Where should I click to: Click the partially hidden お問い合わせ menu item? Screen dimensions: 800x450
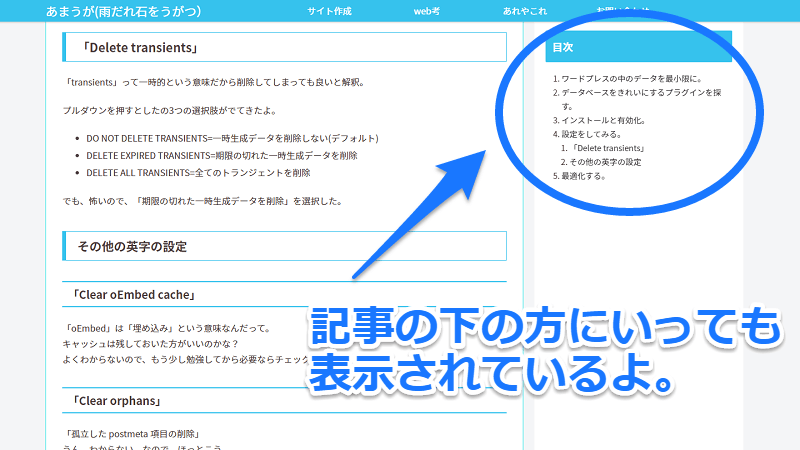point(622,10)
